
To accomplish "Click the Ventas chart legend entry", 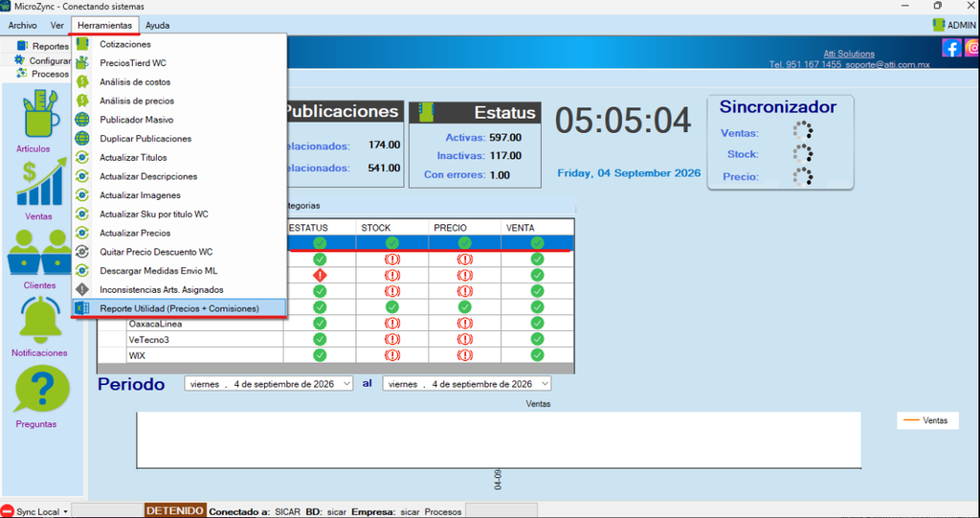I will pyautogui.click(x=926, y=420).
